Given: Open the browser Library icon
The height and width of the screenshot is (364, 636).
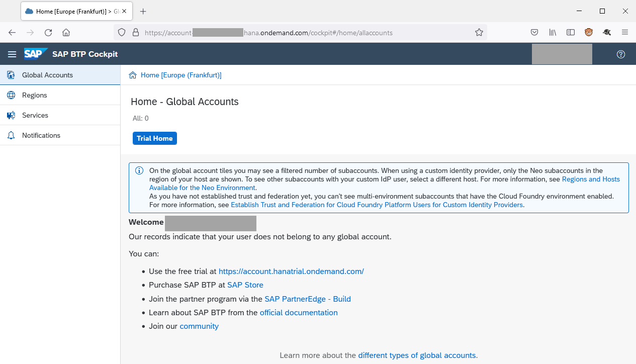Looking at the screenshot, I should click(553, 32).
